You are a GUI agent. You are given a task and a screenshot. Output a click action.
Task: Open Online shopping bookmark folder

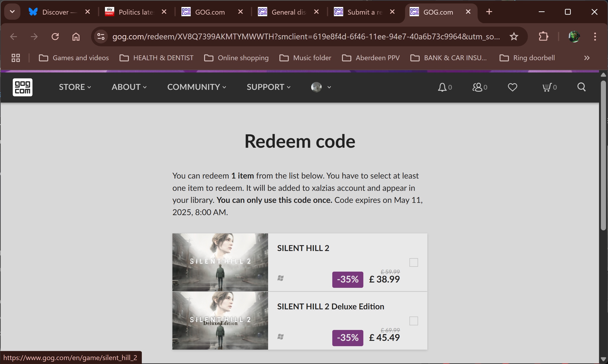(236, 58)
